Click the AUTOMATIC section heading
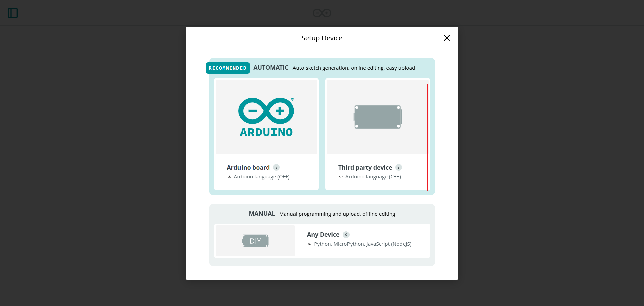 coord(271,68)
